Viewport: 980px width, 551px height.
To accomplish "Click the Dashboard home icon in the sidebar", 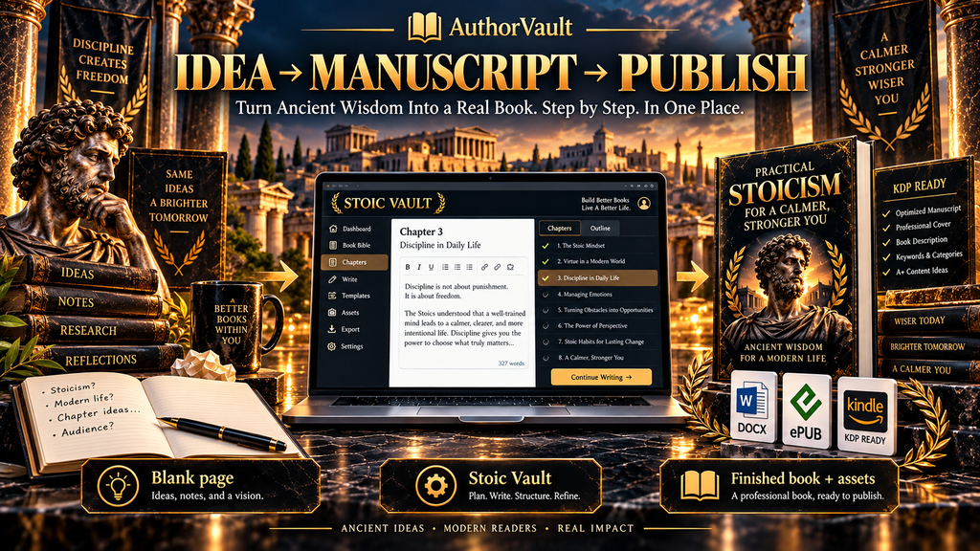I will pyautogui.click(x=333, y=229).
